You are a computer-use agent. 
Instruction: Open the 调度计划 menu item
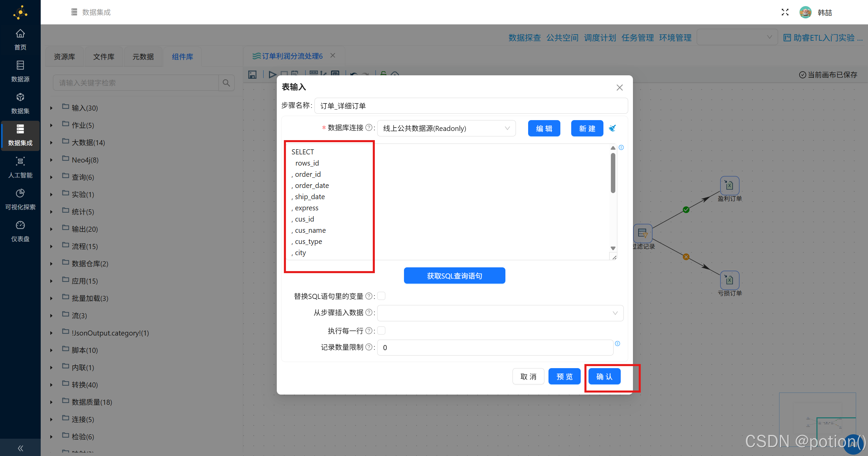pos(600,38)
